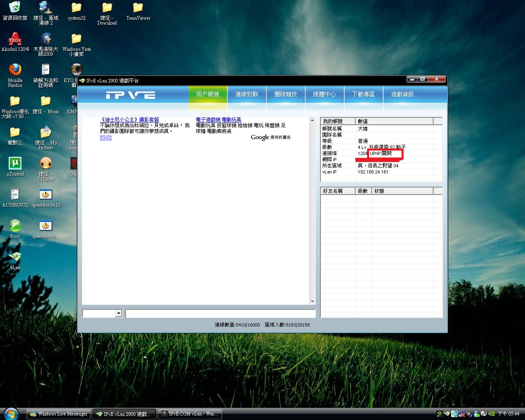Click the 級數 friends column header
The image size is (525, 420).
click(363, 191)
